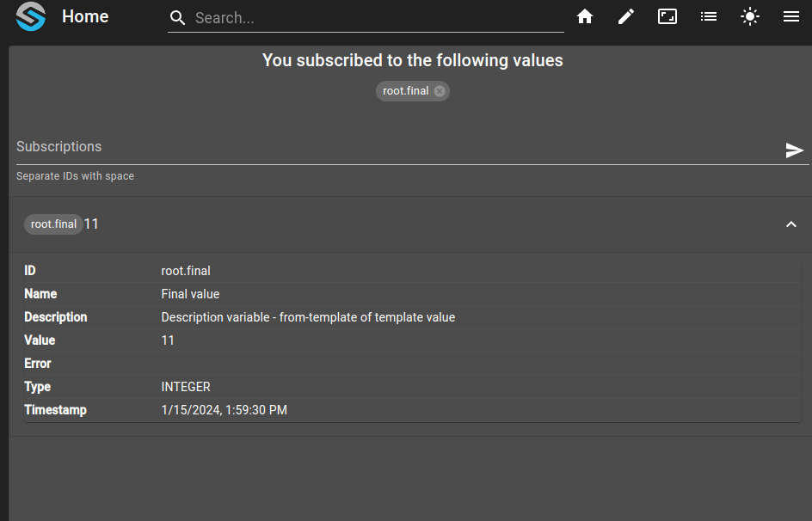This screenshot has height=521, width=812.
Task: Click the root.final chip in panel header
Action: [53, 224]
